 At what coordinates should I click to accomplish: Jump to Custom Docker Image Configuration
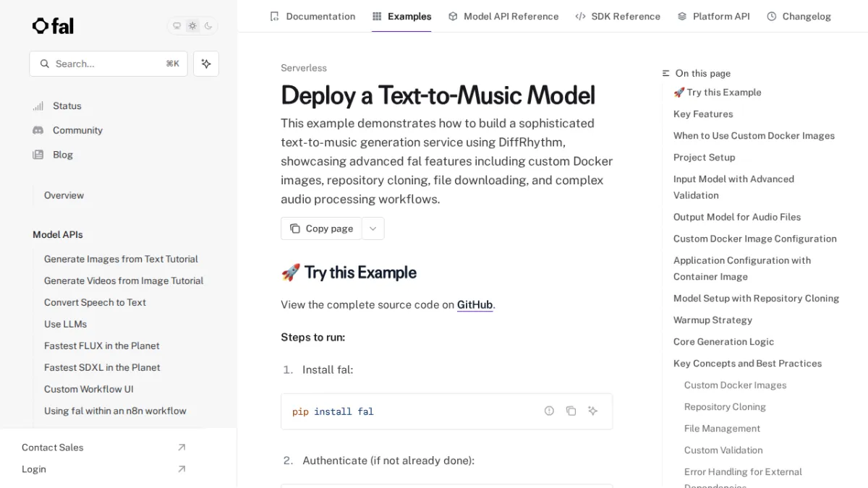(x=754, y=238)
